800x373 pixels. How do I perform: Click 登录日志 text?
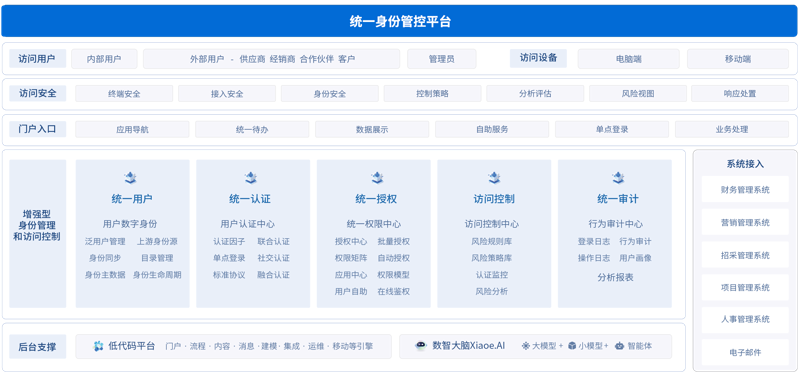pyautogui.click(x=593, y=241)
